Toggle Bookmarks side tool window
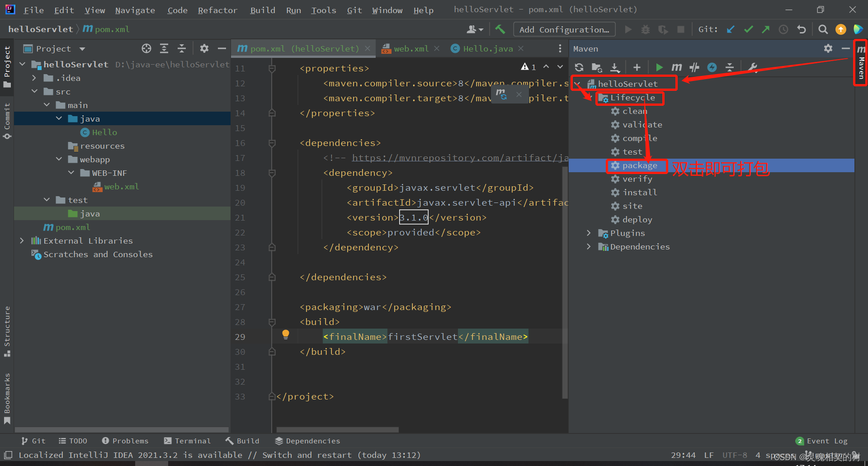The height and width of the screenshot is (466, 868). coord(7,398)
